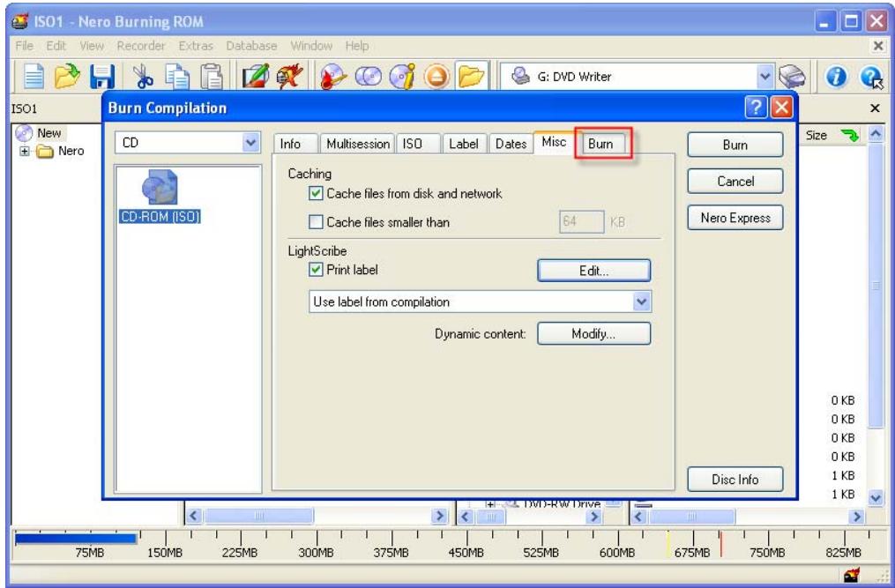Viewport: 895px width, 588px height.
Task: Open the Cover Designer pencil icon
Action: click(x=255, y=77)
